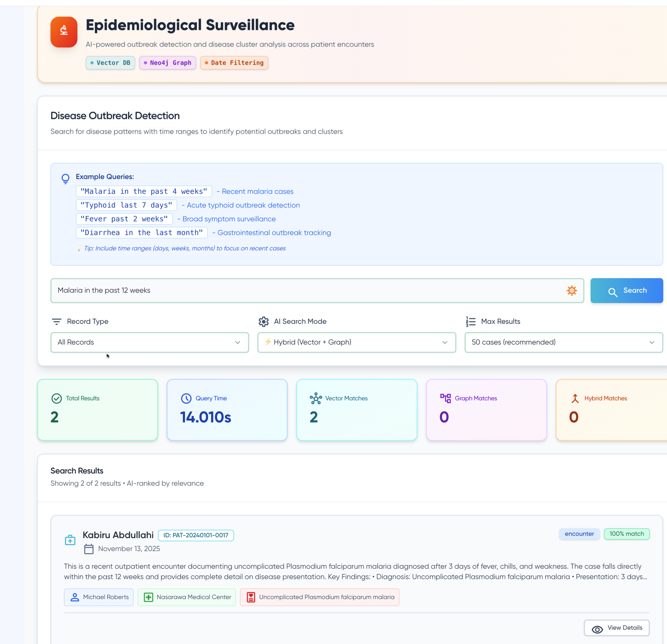Viewport: 667px width, 644px height.
Task: Choose the "Typhoid last 7 days" example query
Action: click(x=126, y=205)
